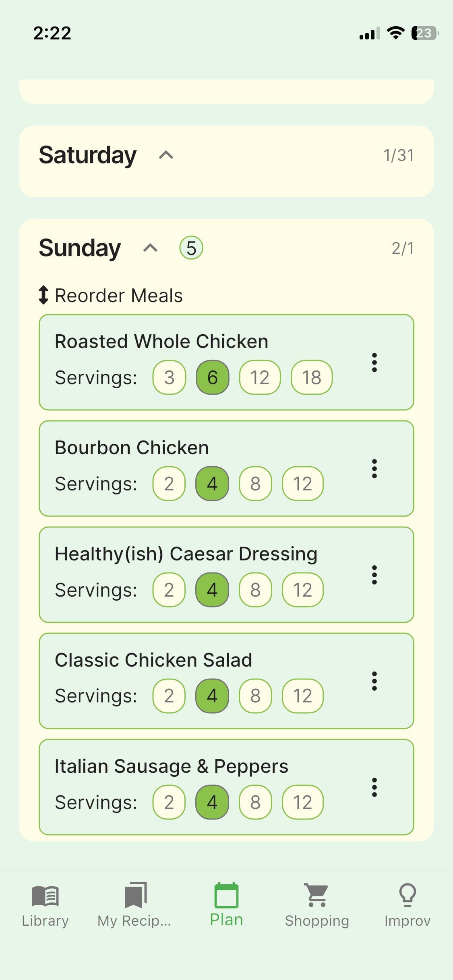
Task: Open Italian Sausage & Peppers recipe title
Action: pos(172,766)
